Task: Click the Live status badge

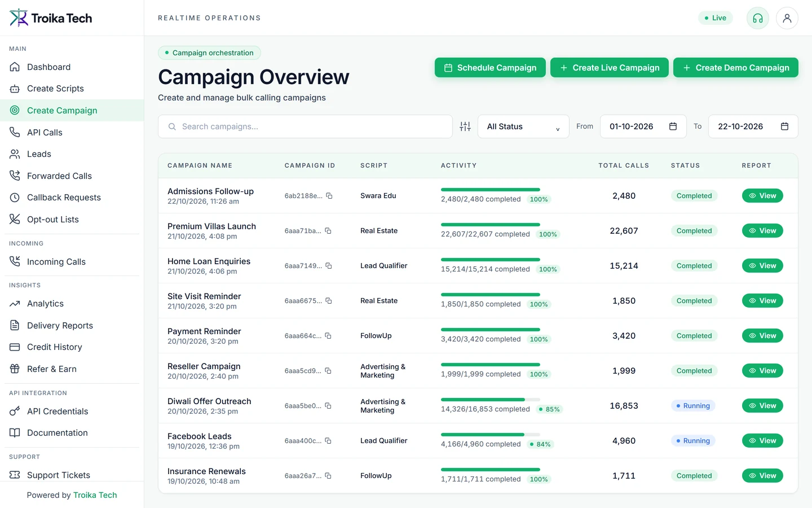Action: (716, 18)
